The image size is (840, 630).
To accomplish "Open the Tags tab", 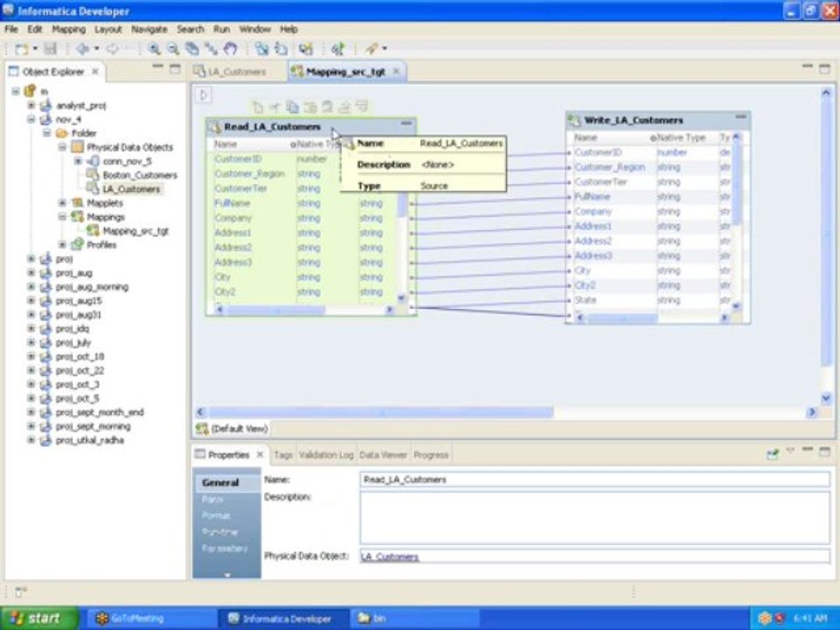I will click(x=283, y=455).
